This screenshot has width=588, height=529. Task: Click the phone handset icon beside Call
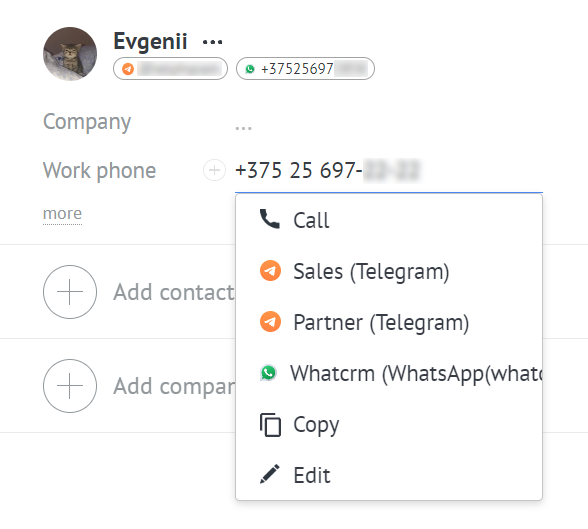pos(270,219)
